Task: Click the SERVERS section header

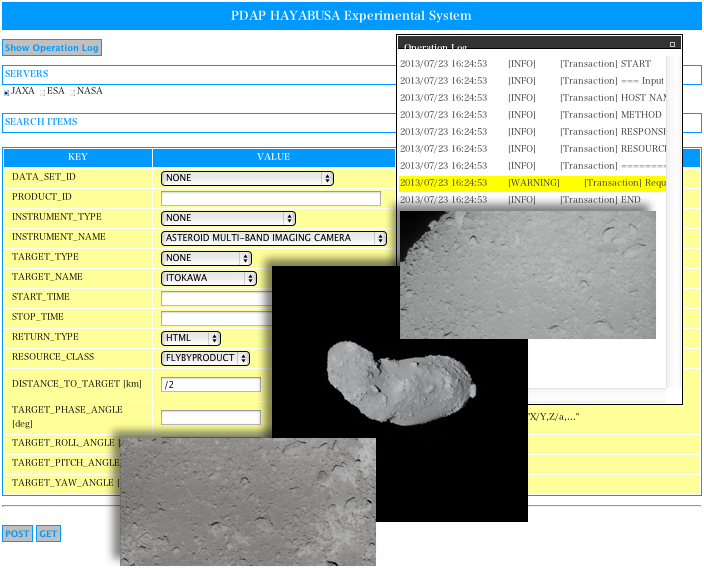Action: pos(199,75)
